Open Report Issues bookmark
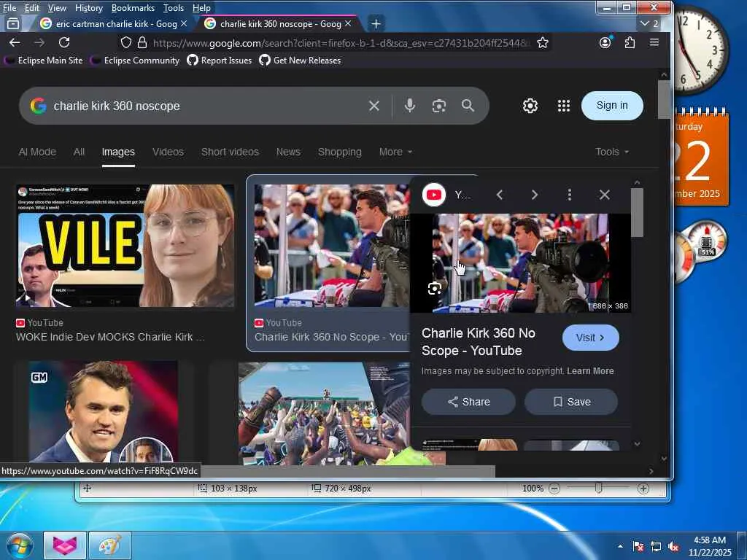This screenshot has height=560, width=747. pyautogui.click(x=219, y=61)
